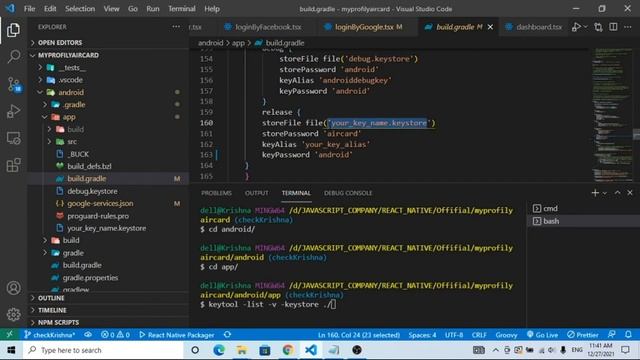Collapse the android folder
The height and width of the screenshot is (360, 640).
tap(71, 92)
